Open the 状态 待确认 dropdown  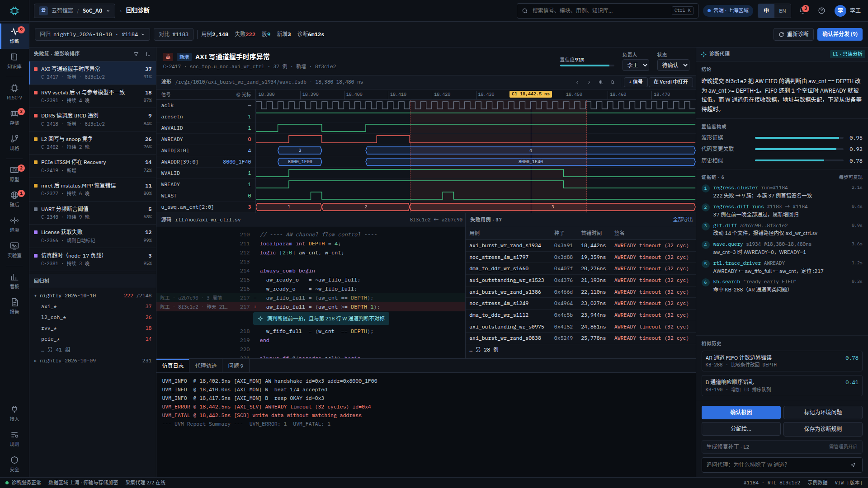click(673, 65)
